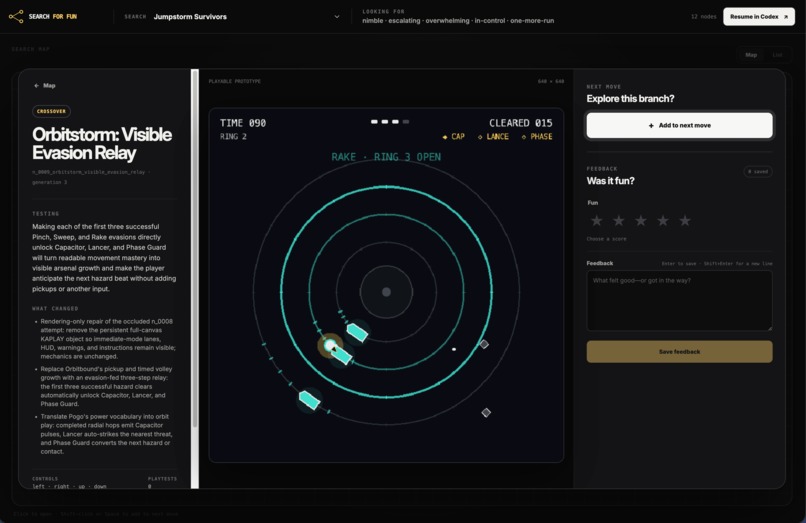Rate fun with the third star
806x523 pixels.
click(x=640, y=221)
